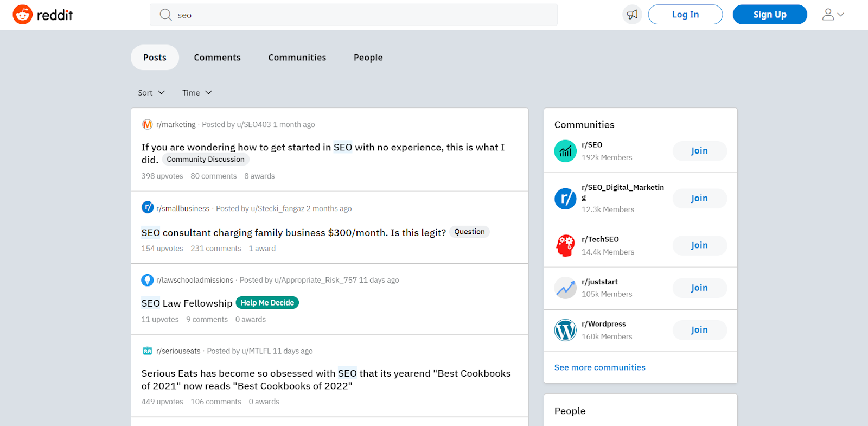Click the Community Discussion flair tag
The image size is (868, 426).
click(x=206, y=160)
